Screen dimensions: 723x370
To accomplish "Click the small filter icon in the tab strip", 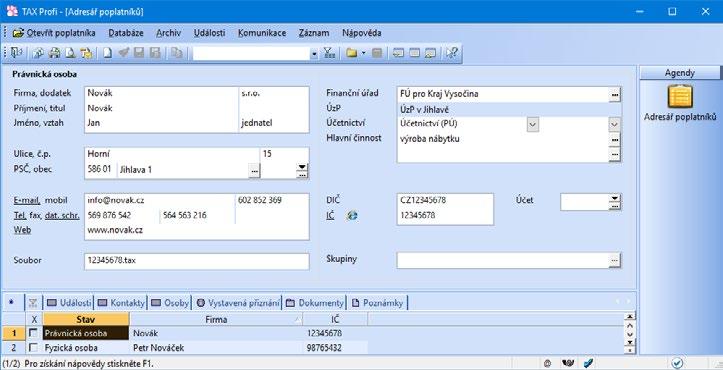I will (33, 303).
